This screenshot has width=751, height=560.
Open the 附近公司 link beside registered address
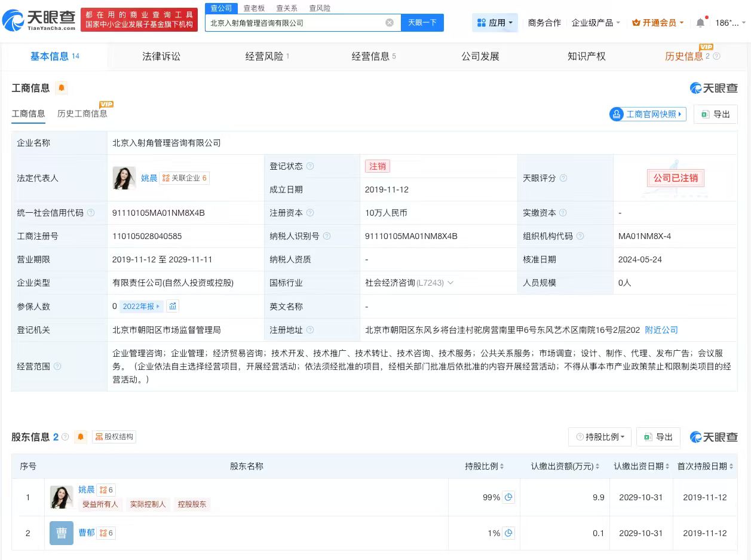[x=661, y=329]
